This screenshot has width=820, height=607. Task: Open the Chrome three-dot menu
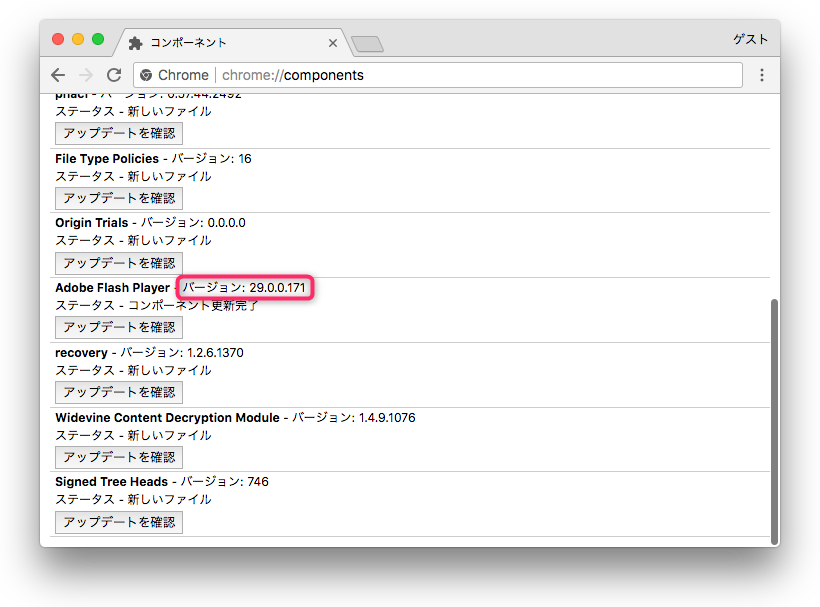pos(762,75)
